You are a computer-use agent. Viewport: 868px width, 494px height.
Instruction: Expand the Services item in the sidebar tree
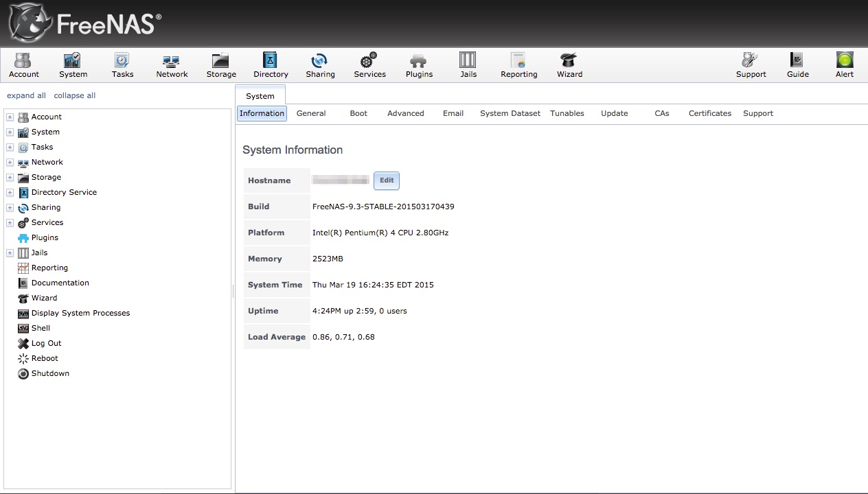click(10, 222)
